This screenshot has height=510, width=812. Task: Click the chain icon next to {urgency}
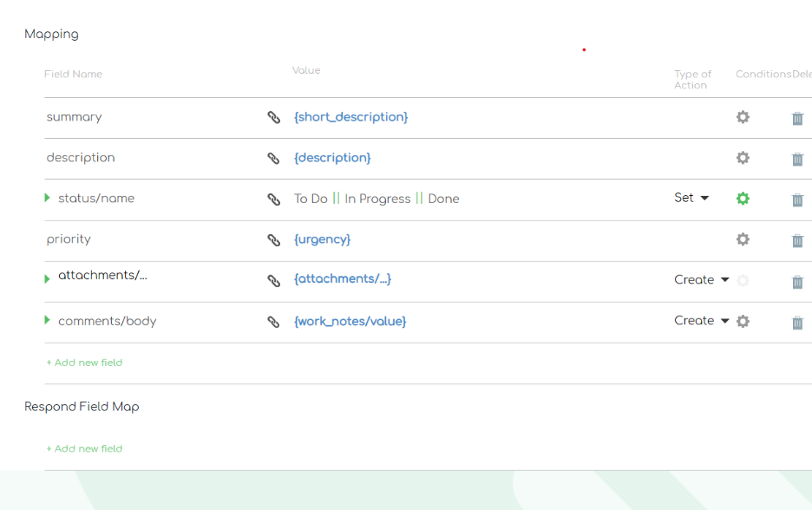tap(274, 239)
